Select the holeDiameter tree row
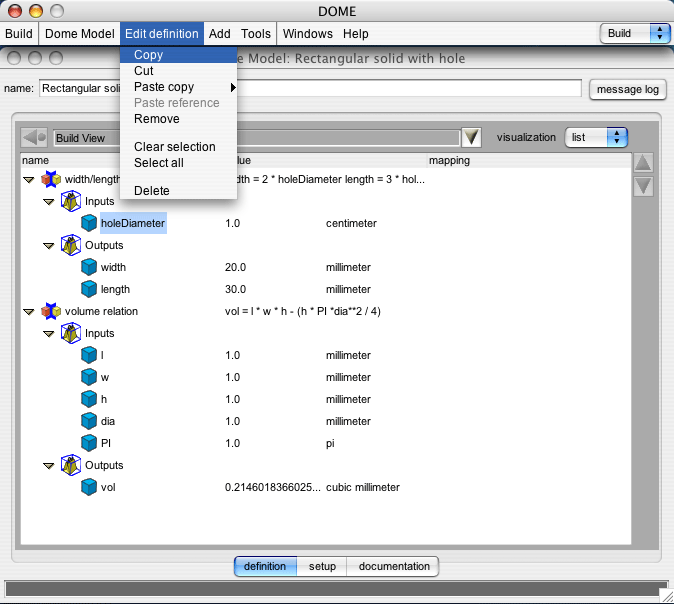Screen dimensions: 674x604 pos(133,223)
